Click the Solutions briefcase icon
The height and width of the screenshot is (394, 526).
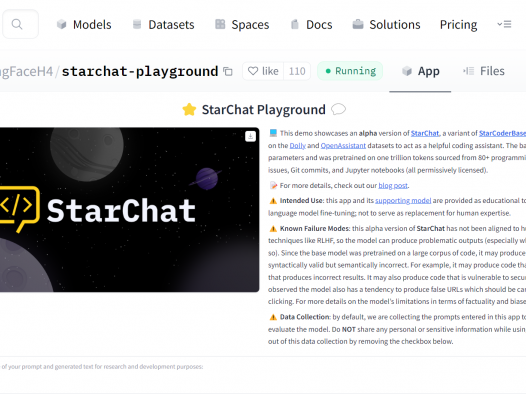358,24
